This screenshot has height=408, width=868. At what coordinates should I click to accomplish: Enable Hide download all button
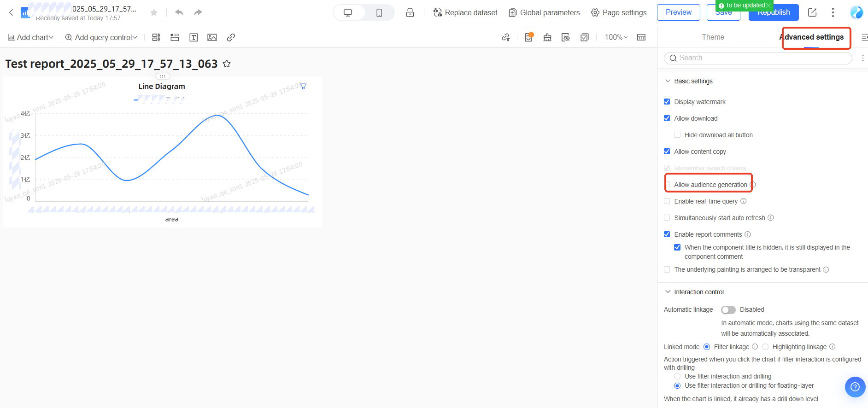677,135
